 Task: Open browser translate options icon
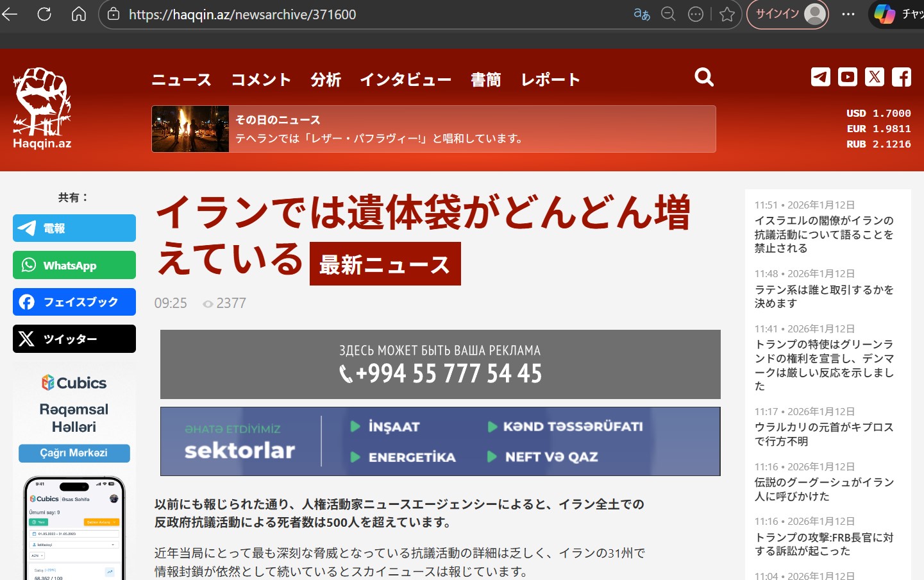[x=641, y=14]
